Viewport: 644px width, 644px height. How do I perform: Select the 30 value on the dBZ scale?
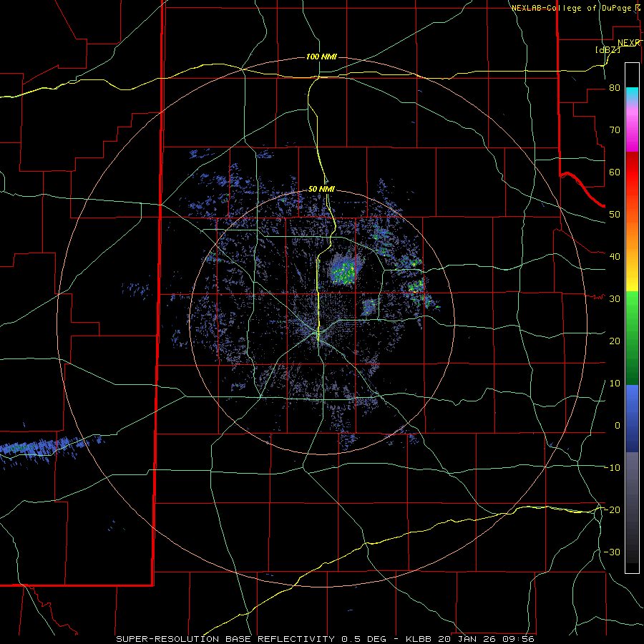pos(615,299)
